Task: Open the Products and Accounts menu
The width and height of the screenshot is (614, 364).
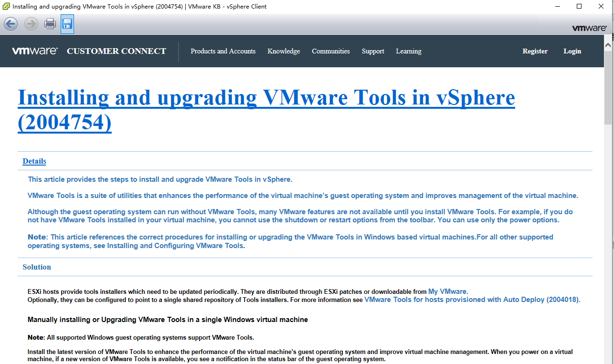Action: pos(223,51)
